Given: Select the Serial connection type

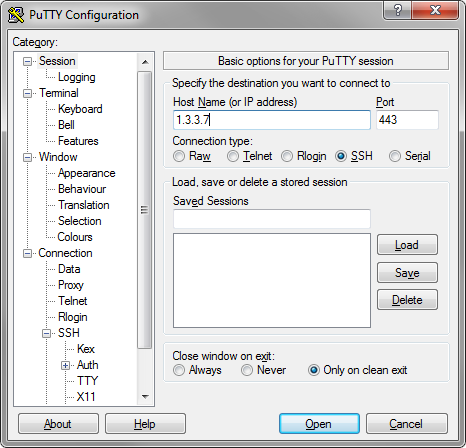Looking at the screenshot, I should click(395, 156).
